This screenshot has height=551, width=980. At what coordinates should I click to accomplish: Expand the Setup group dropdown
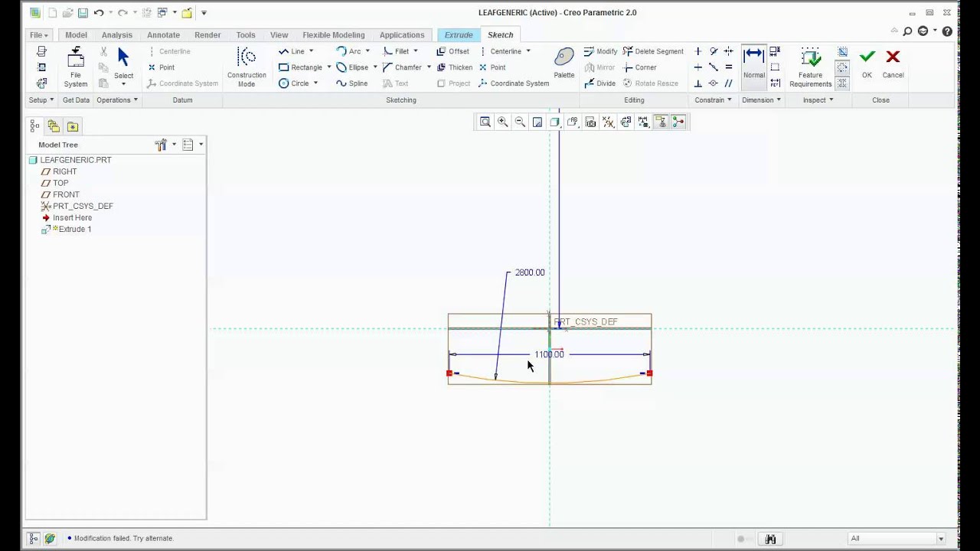pos(41,100)
